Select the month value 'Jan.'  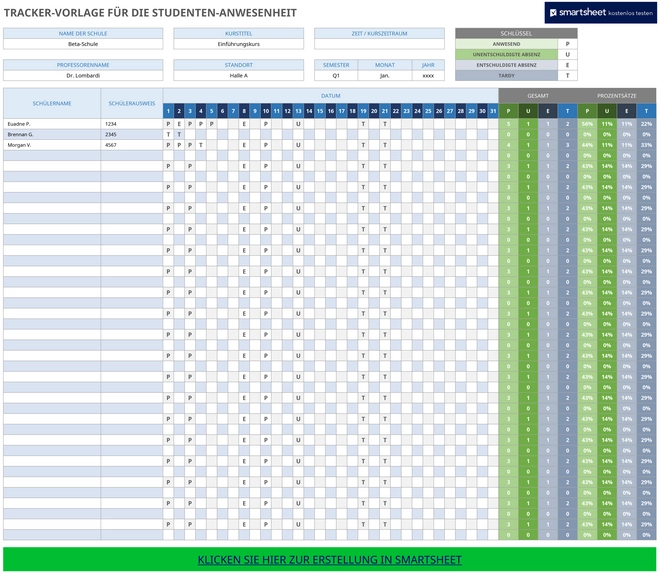[x=385, y=76]
